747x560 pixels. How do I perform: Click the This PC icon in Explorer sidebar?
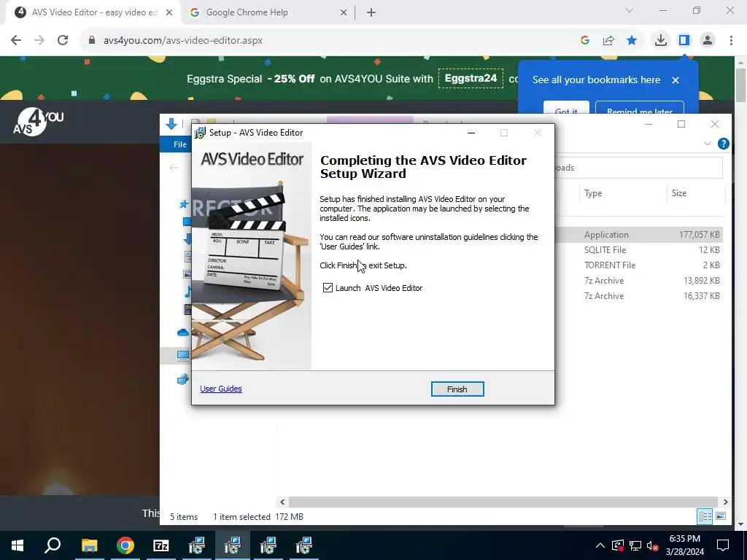[183, 355]
